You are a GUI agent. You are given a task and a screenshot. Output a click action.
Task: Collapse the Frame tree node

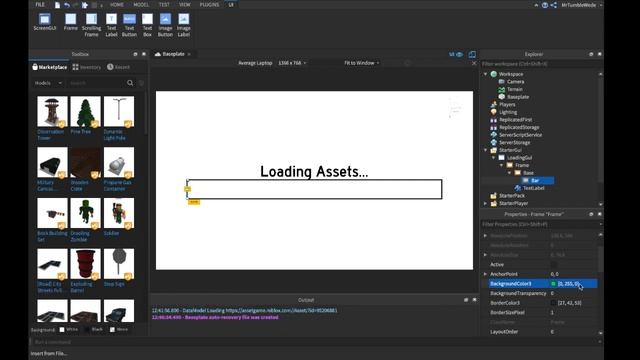[501, 165]
